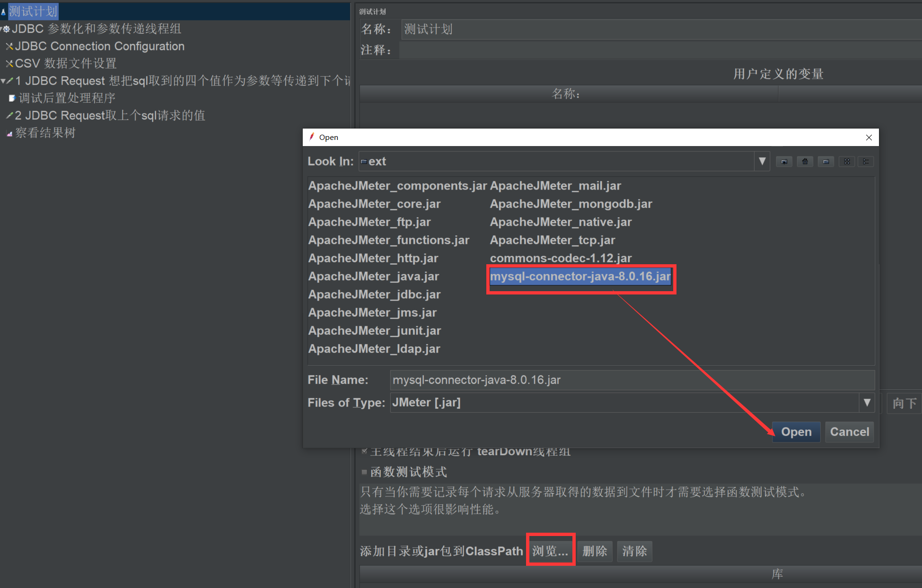Image resolution: width=922 pixels, height=588 pixels.
Task: Switch file chooser to Details view
Action: pos(866,162)
